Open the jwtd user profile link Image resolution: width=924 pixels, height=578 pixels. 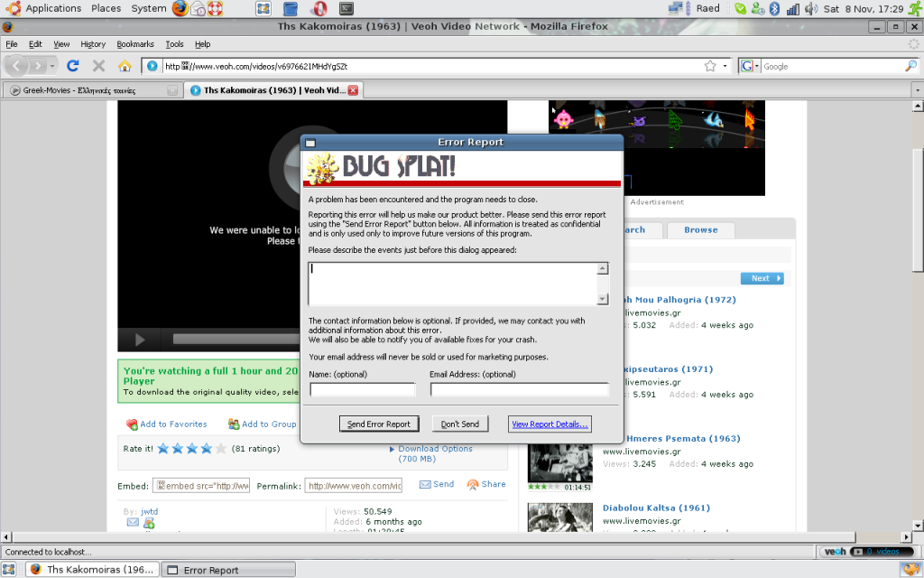pyautogui.click(x=149, y=511)
